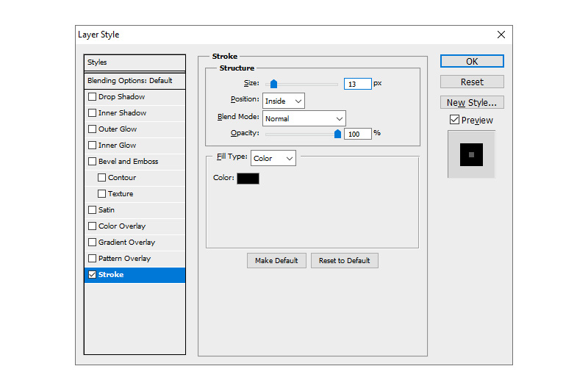Open the black stroke Color swatch

[248, 178]
